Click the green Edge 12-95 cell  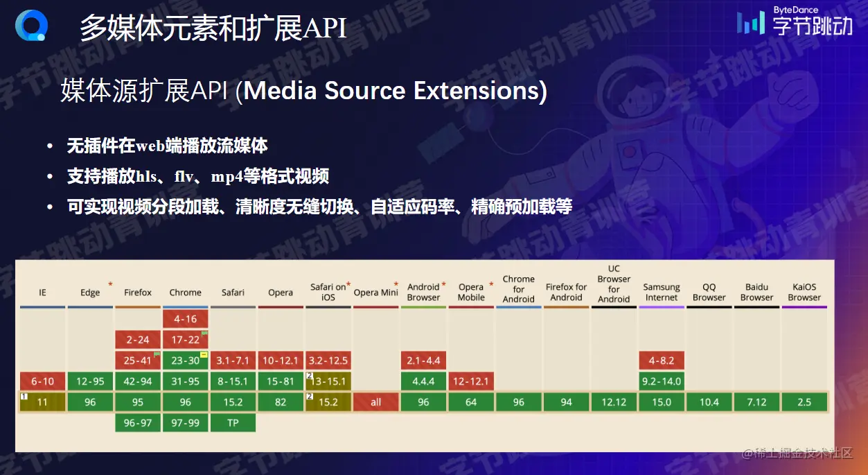pyautogui.click(x=90, y=381)
